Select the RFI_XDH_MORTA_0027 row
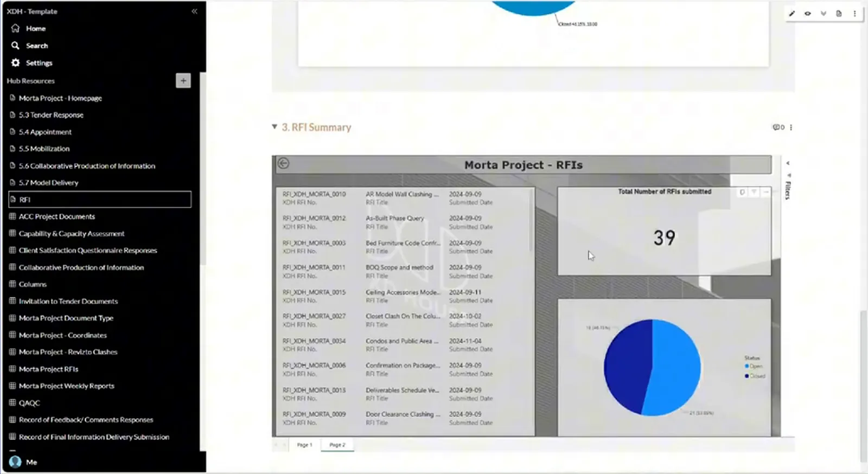The height and width of the screenshot is (474, 868). 404,320
